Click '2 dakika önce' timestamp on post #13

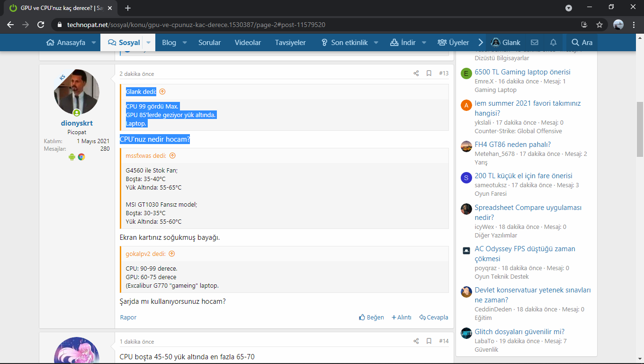pos(137,74)
